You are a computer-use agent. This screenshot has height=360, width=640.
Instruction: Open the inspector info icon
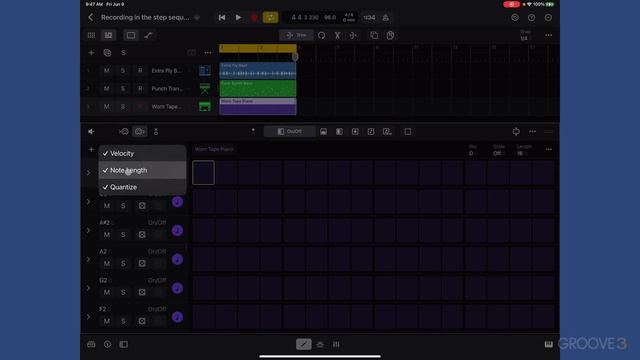click(x=107, y=344)
